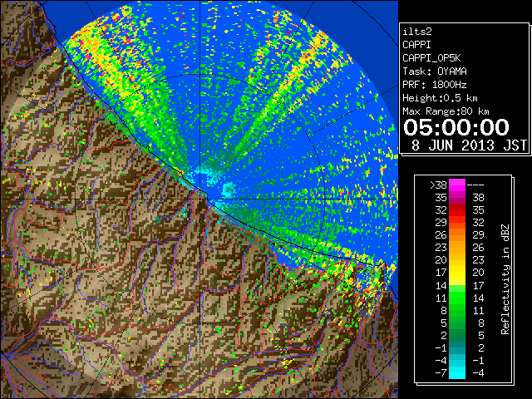
Task: Click the 'ilts2' label in the info box
Action: [417, 32]
